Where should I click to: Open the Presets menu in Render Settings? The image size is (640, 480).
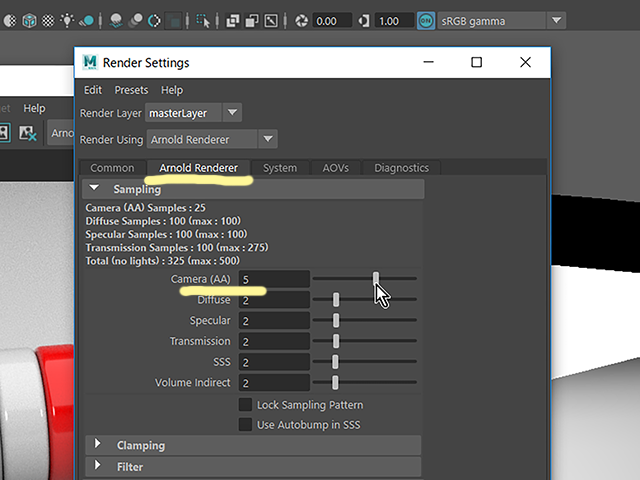(131, 90)
